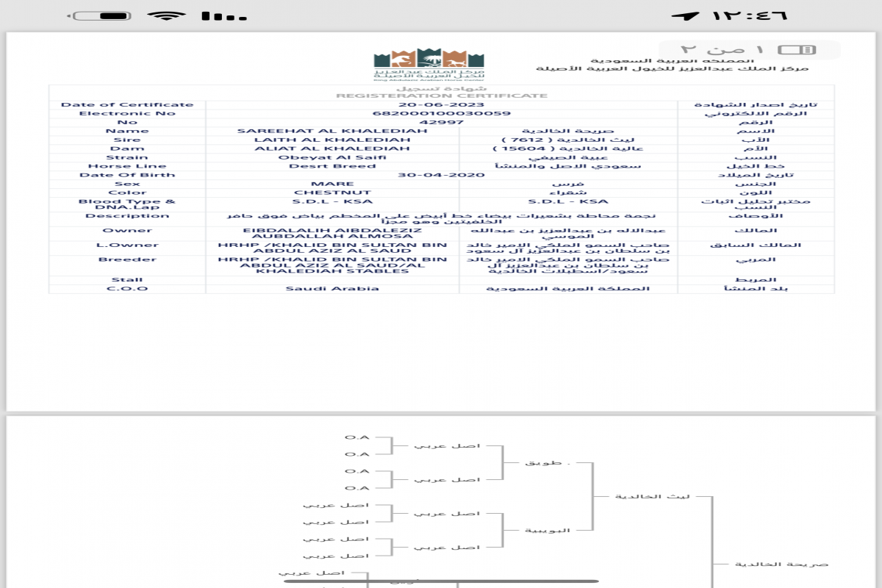Tap the Date of Birth 30-04-2020 value

pyautogui.click(x=441, y=175)
